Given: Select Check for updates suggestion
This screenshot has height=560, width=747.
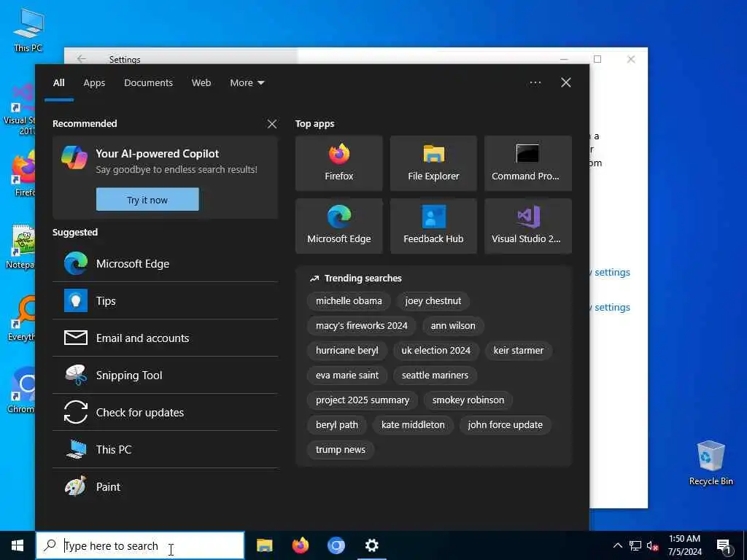Looking at the screenshot, I should point(166,413).
